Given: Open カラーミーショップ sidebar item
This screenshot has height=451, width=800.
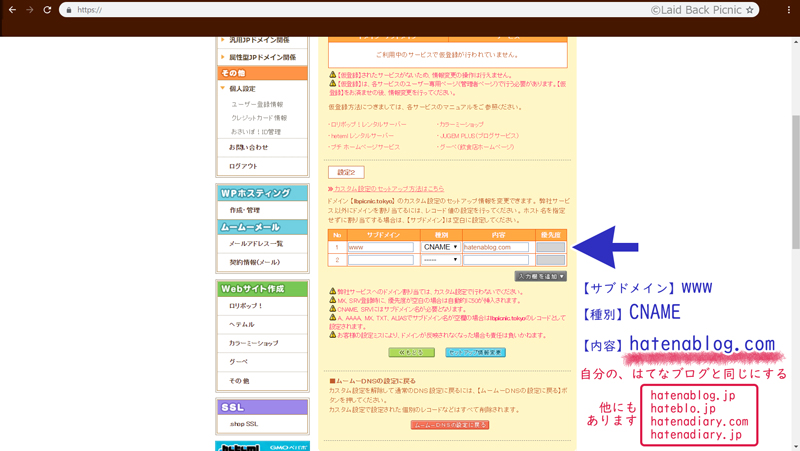Looking at the screenshot, I should pyautogui.click(x=254, y=343).
